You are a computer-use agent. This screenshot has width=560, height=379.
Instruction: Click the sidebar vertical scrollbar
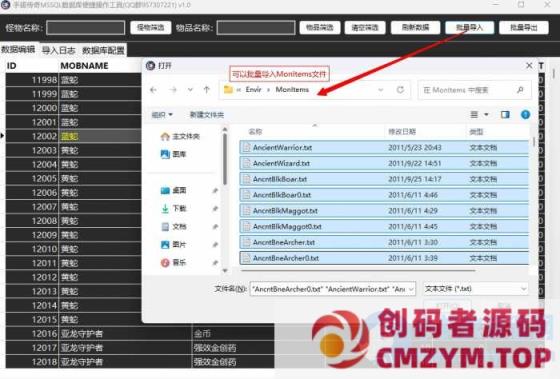pos(225,159)
